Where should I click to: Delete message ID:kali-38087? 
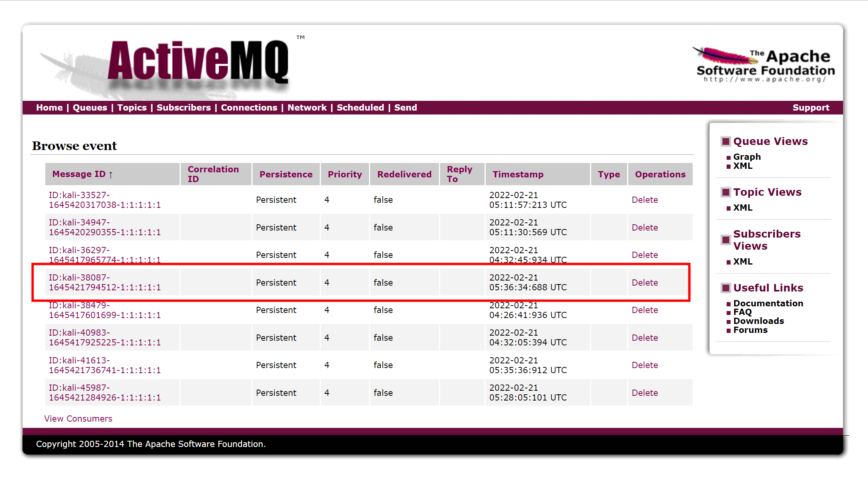pyautogui.click(x=645, y=283)
